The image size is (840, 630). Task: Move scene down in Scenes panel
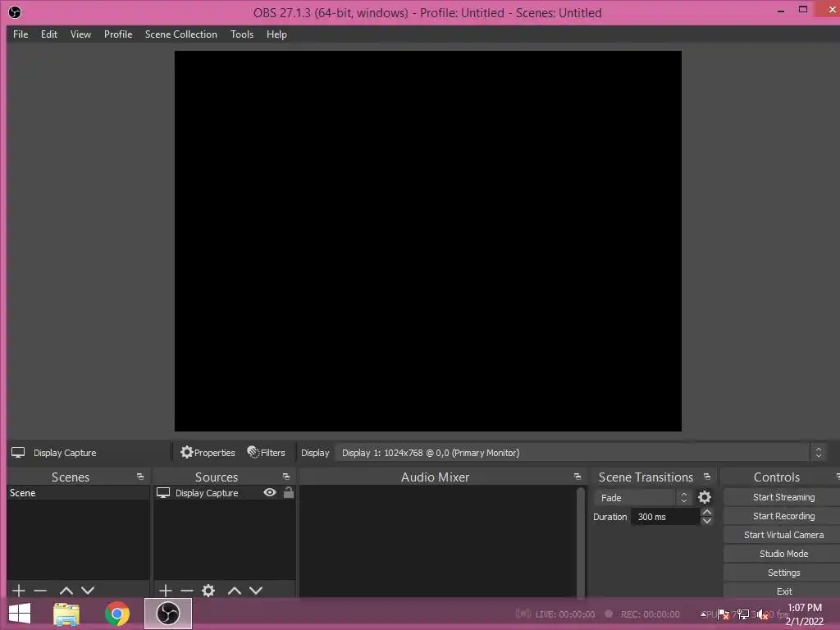(x=88, y=591)
